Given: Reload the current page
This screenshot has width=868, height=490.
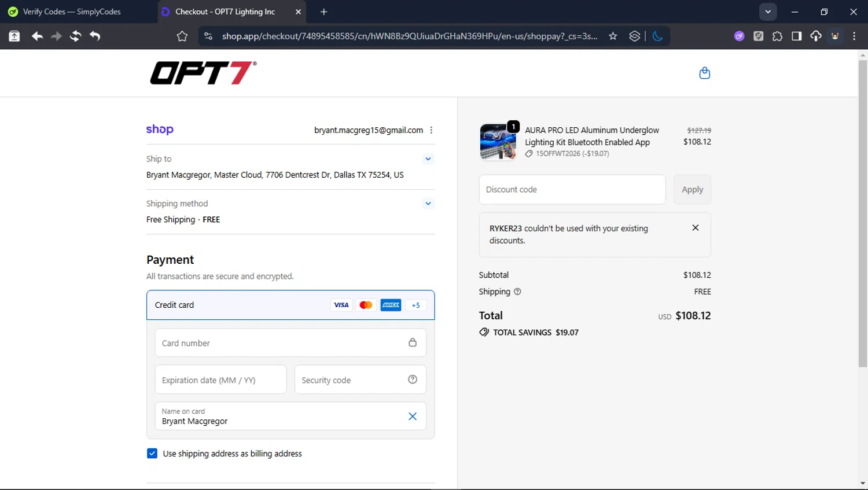Looking at the screenshot, I should 75,36.
